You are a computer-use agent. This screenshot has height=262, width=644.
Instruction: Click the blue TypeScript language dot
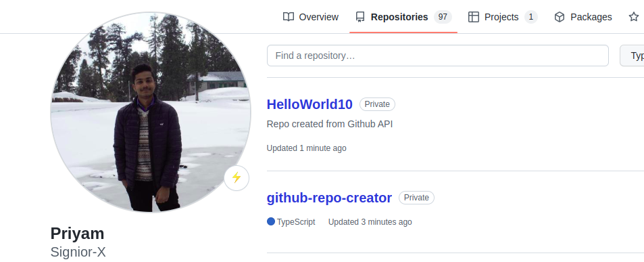[x=271, y=221]
